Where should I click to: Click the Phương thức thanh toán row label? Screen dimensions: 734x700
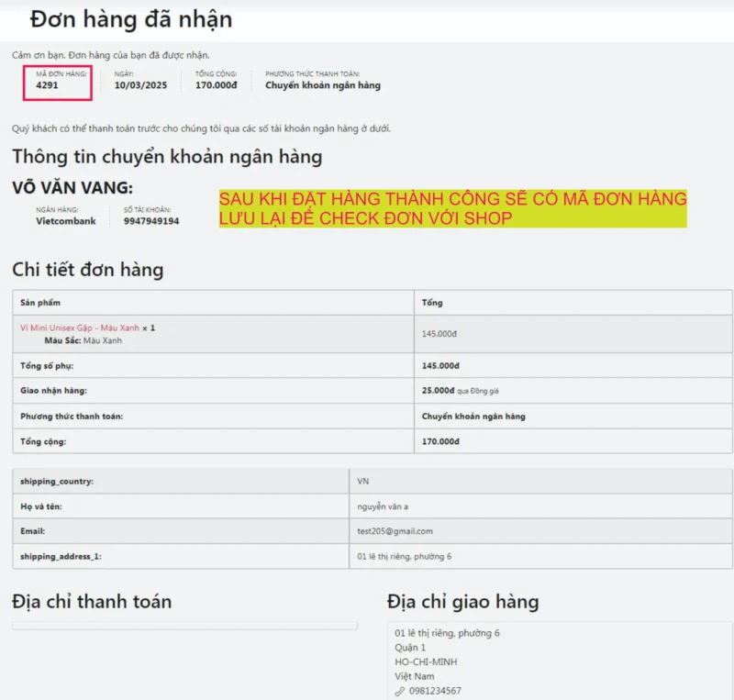(x=72, y=417)
